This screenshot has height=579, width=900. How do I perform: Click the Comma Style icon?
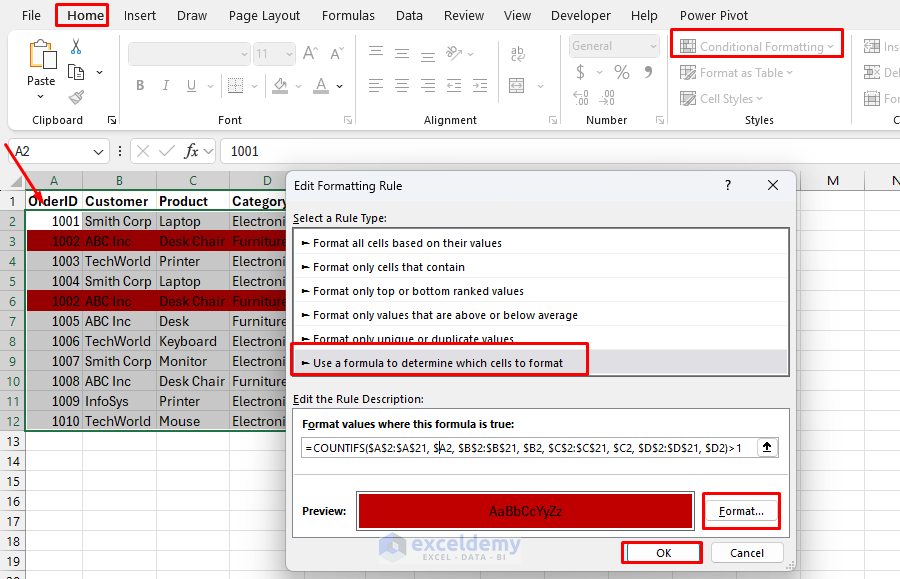tap(649, 72)
